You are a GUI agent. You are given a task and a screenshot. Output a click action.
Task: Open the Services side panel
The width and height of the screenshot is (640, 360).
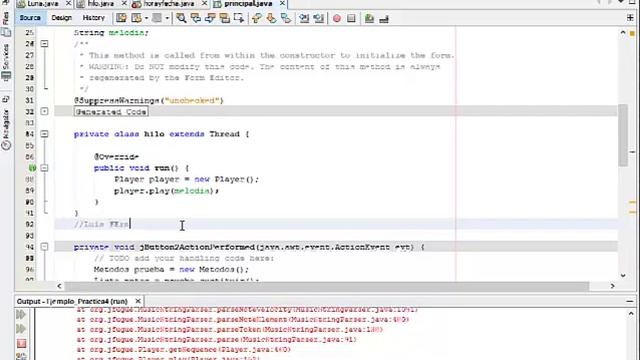pos(6,61)
